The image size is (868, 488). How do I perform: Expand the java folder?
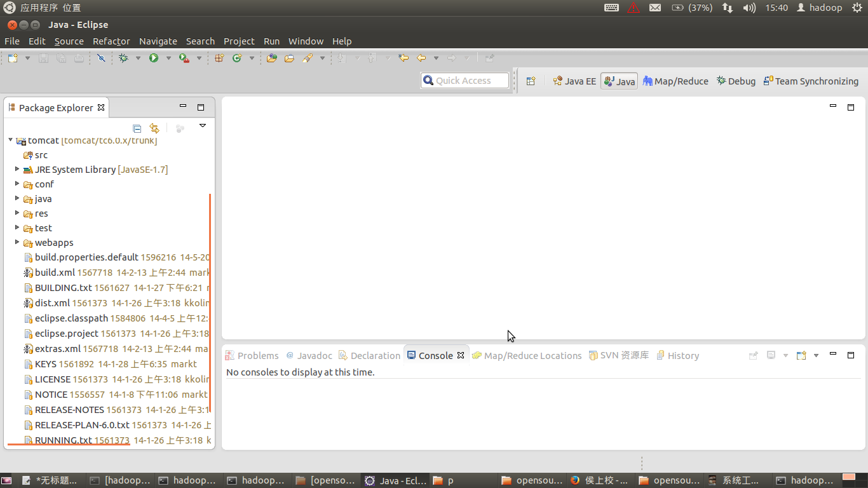click(x=17, y=198)
